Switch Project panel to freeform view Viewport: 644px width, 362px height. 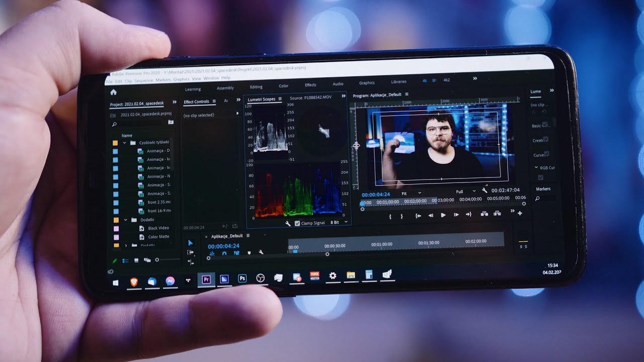coord(147,260)
